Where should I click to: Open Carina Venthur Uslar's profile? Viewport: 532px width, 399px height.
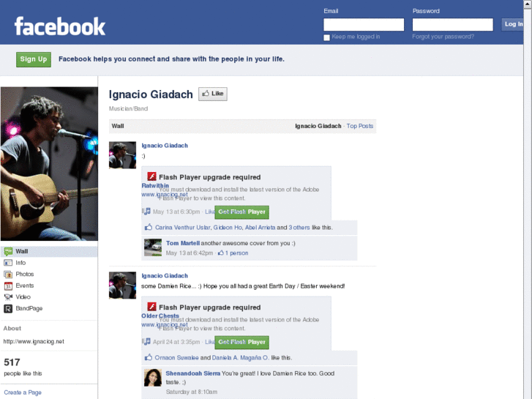[182, 228]
